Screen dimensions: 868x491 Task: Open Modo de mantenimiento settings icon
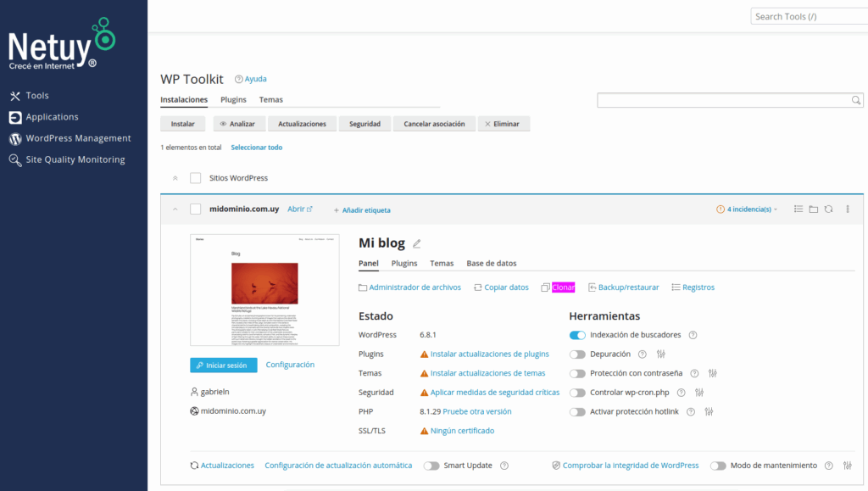point(848,466)
